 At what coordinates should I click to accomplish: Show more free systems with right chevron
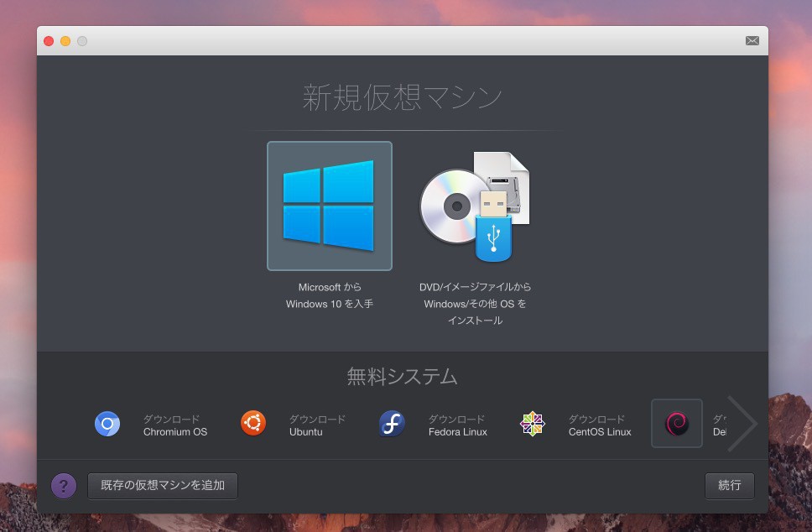point(742,423)
